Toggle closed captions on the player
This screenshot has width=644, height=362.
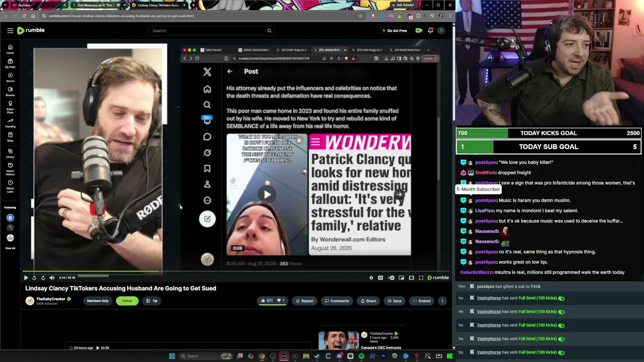tap(380, 278)
